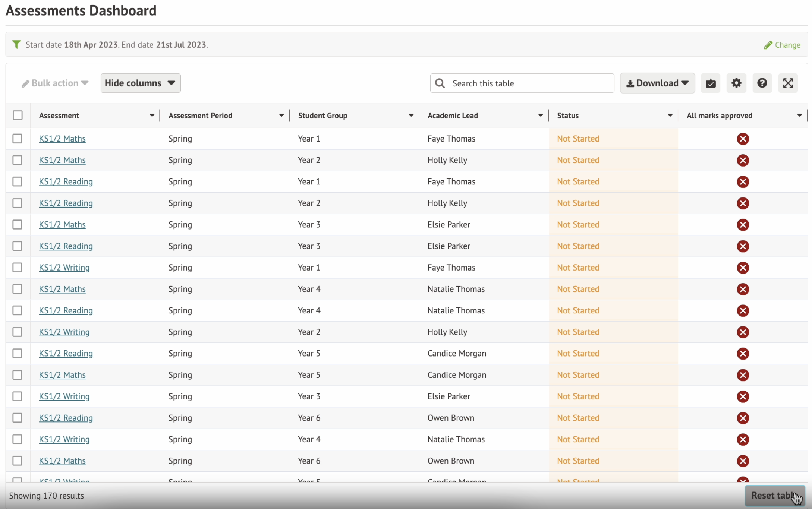Open table settings gear icon
The height and width of the screenshot is (509, 812).
tap(736, 83)
